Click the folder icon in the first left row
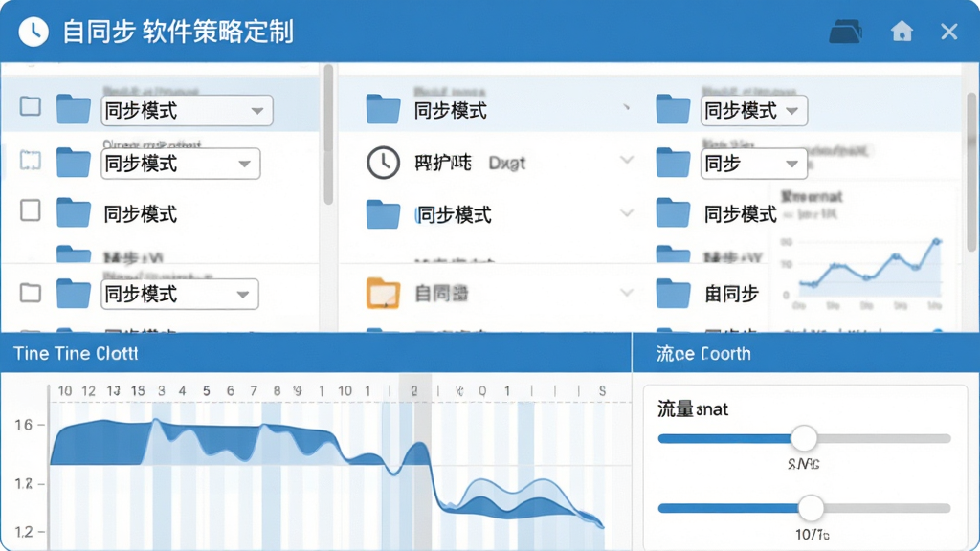 pos(73,109)
